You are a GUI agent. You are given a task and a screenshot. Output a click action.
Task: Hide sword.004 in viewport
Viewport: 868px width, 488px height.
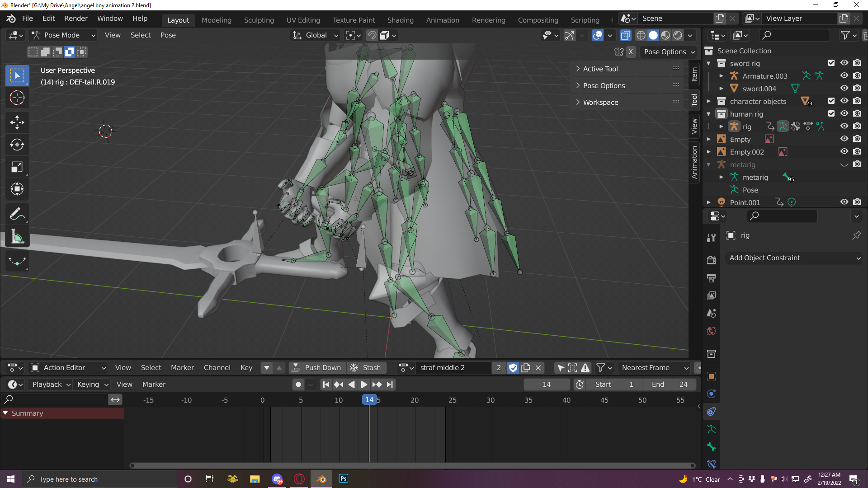tap(844, 89)
